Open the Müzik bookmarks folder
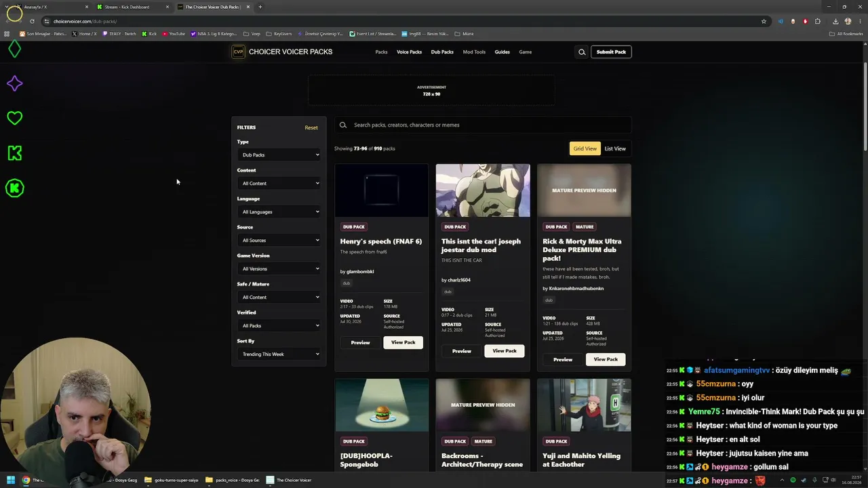This screenshot has width=868, height=488. (x=465, y=33)
